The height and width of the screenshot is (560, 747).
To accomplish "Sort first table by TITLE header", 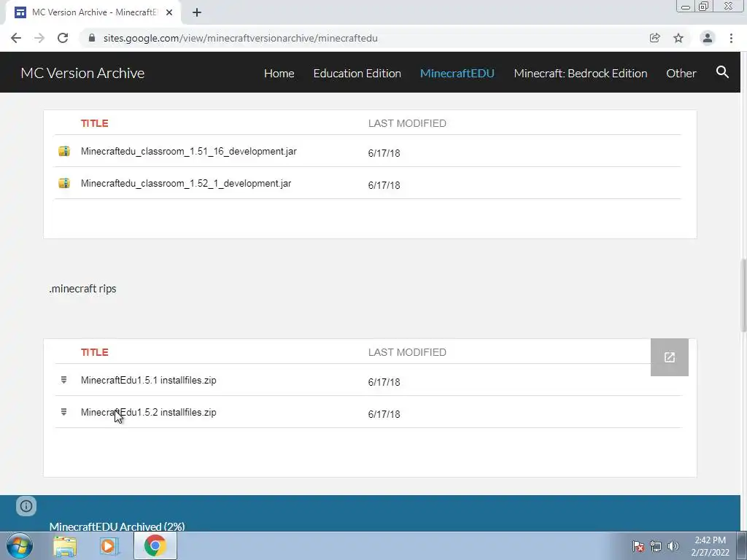I will (x=94, y=123).
